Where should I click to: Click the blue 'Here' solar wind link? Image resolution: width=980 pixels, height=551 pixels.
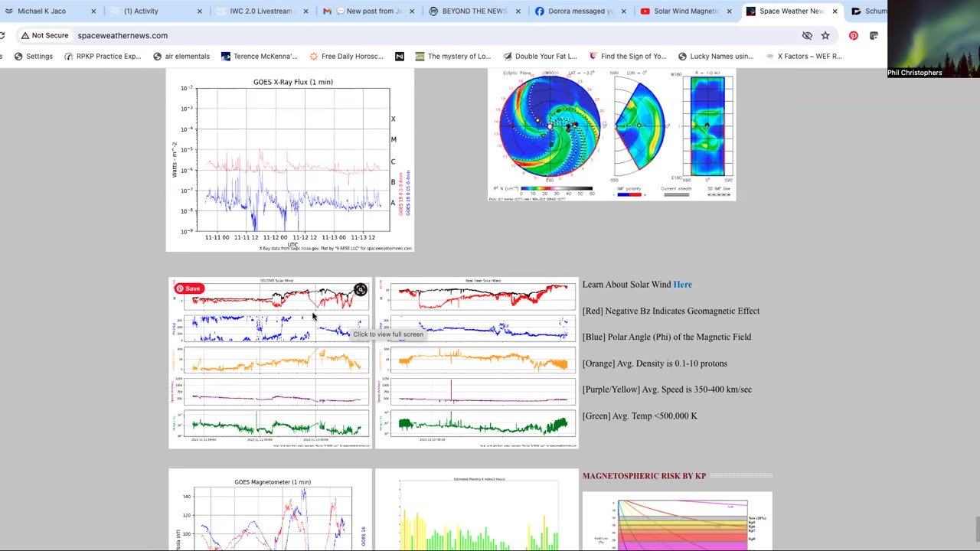(682, 285)
